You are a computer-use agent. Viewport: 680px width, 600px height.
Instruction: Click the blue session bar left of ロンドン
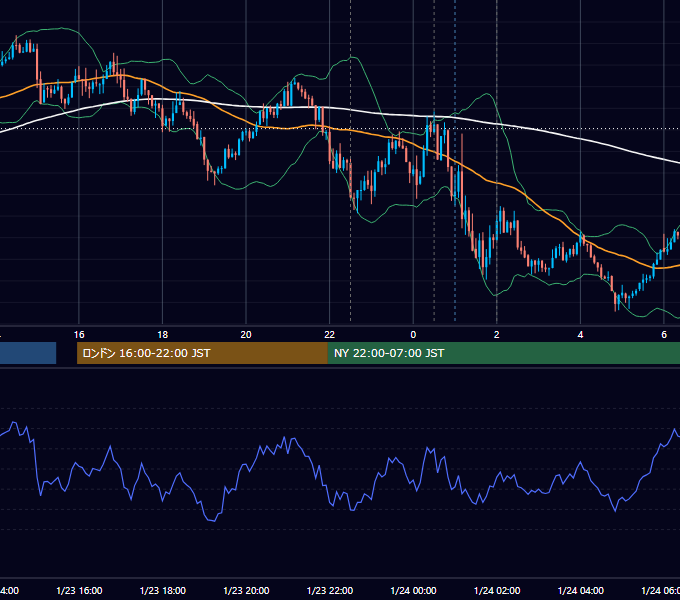point(28,353)
